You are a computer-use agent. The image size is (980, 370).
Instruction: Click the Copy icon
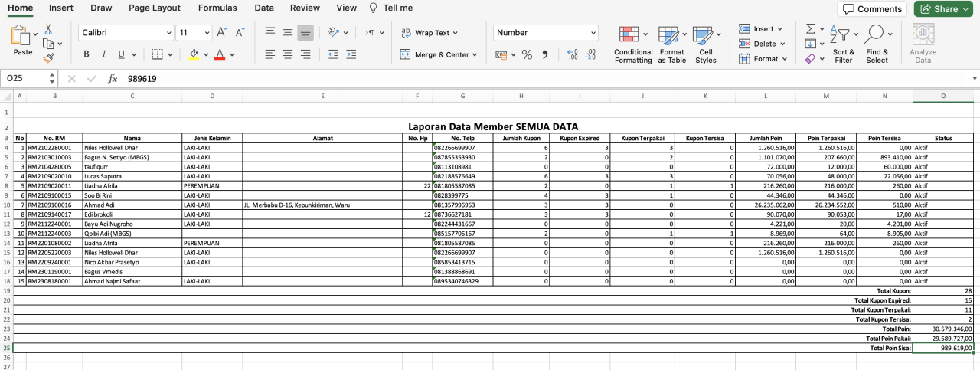coord(47,44)
